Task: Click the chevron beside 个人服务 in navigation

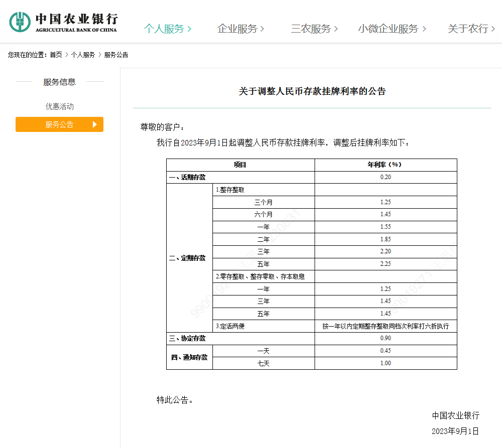Action: 189,29
